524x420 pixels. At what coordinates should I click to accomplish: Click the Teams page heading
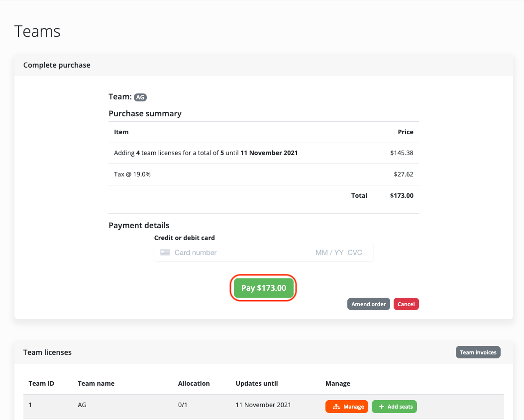pyautogui.click(x=37, y=31)
